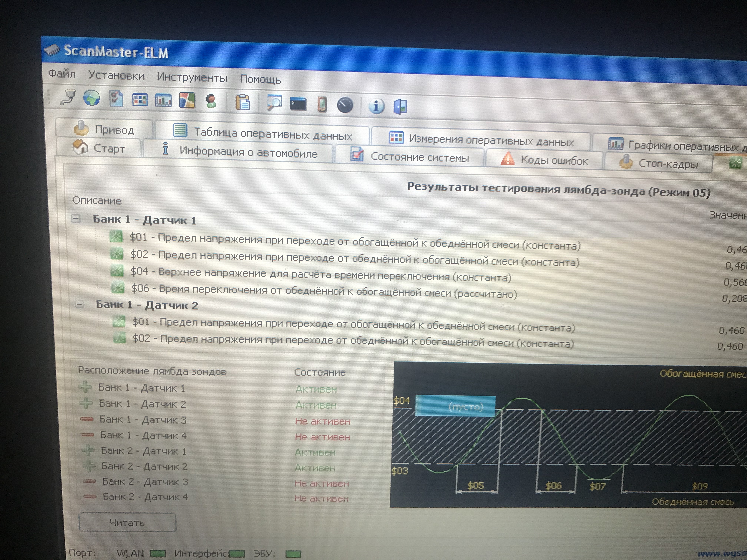Open the Установки menu
Viewport: 747px width, 560px height.
pyautogui.click(x=116, y=76)
